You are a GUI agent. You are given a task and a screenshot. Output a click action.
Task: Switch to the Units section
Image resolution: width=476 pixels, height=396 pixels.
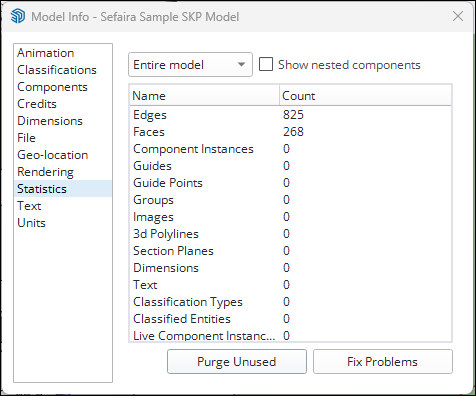[x=63, y=223]
